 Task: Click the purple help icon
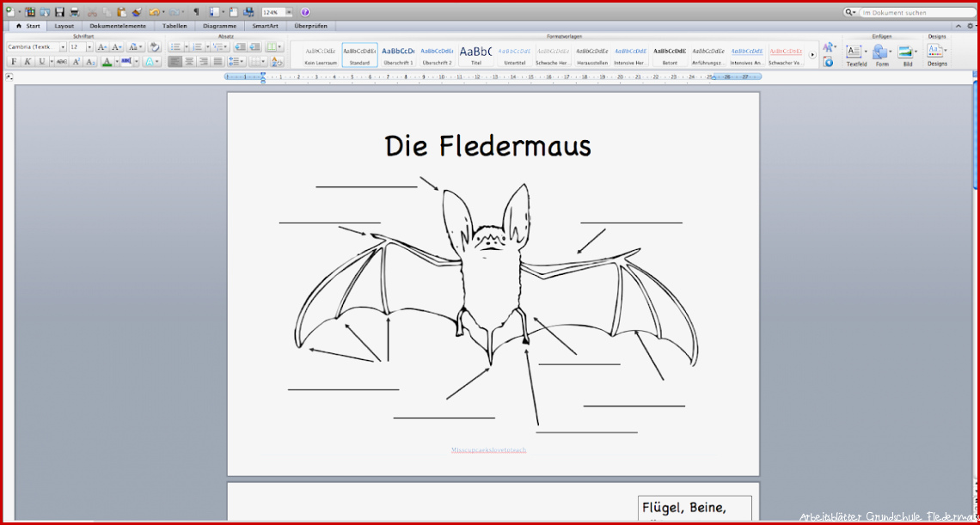click(305, 12)
